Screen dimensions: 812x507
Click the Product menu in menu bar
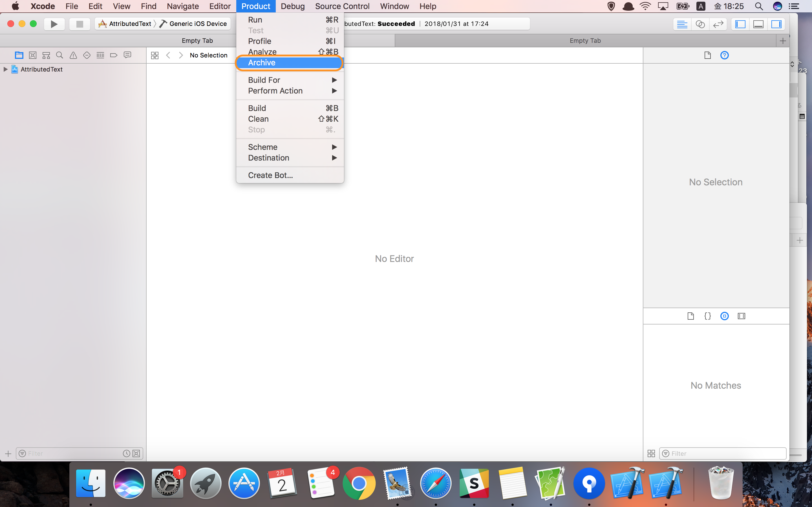(255, 6)
